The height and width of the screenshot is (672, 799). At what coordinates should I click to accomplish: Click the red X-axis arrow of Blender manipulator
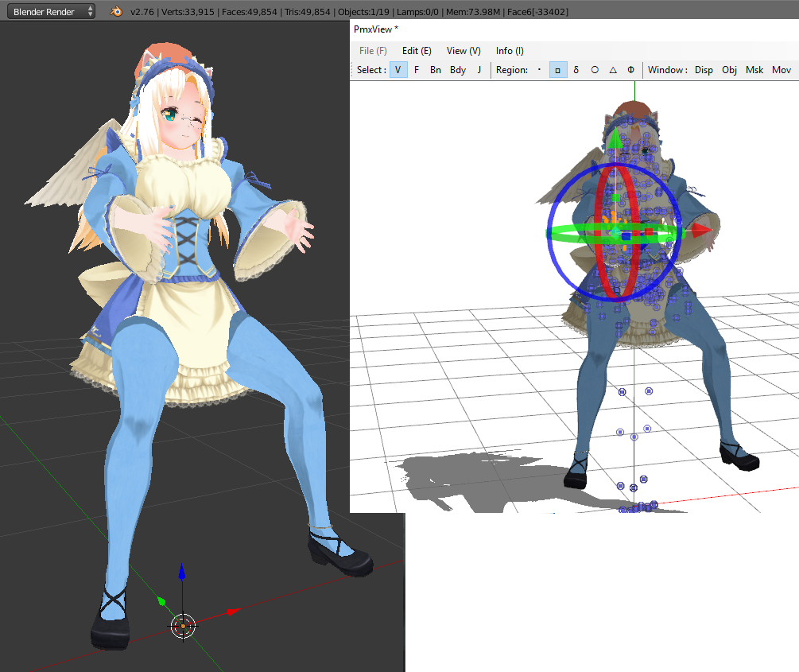234,612
